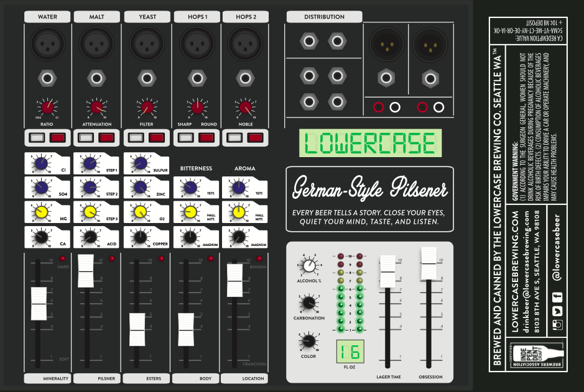The height and width of the screenshot is (392, 584).
Task: Click the Independent Craft bottle seal
Action: tap(536, 355)
